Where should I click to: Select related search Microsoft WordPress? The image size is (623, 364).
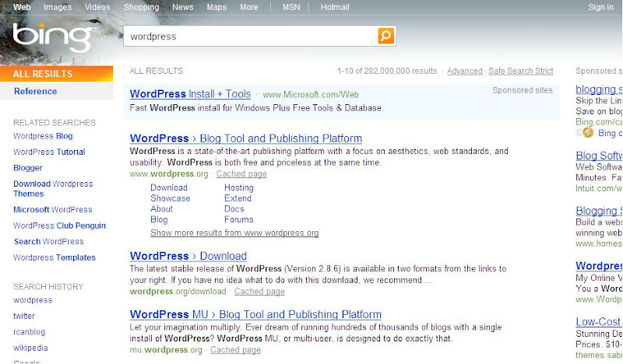(53, 209)
